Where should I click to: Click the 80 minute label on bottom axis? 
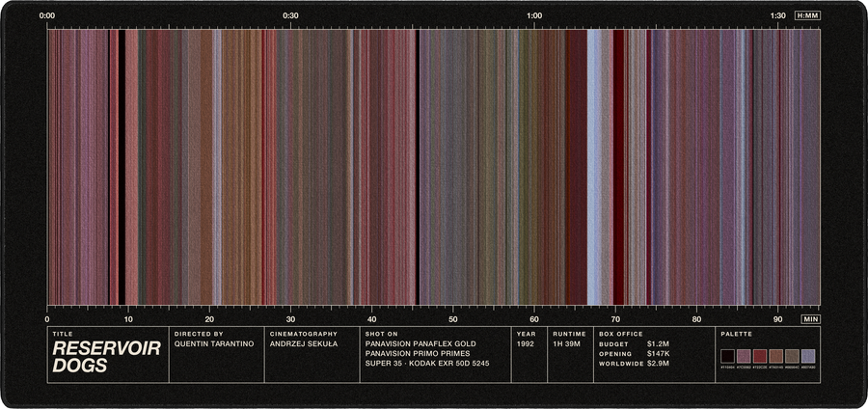coord(697,319)
